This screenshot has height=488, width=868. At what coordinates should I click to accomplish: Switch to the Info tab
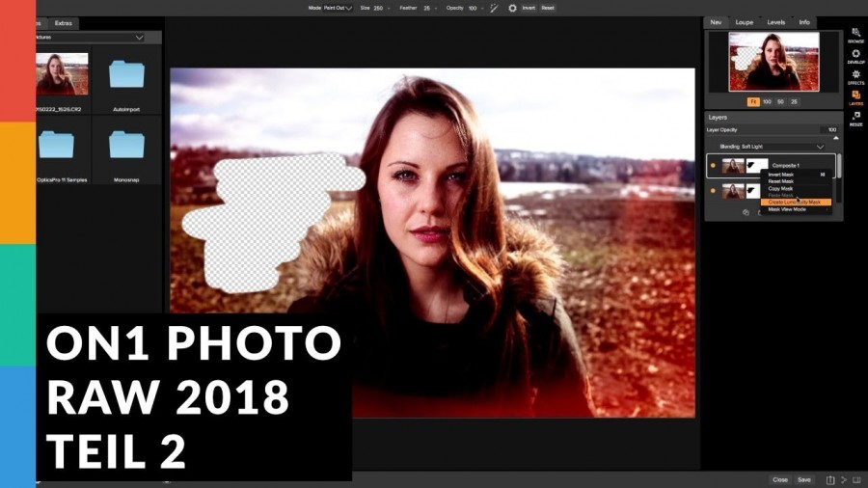click(x=803, y=22)
